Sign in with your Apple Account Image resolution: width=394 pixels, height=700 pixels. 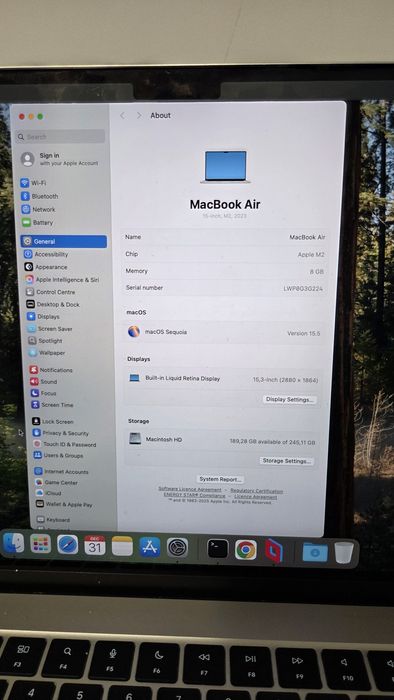pyautogui.click(x=59, y=159)
